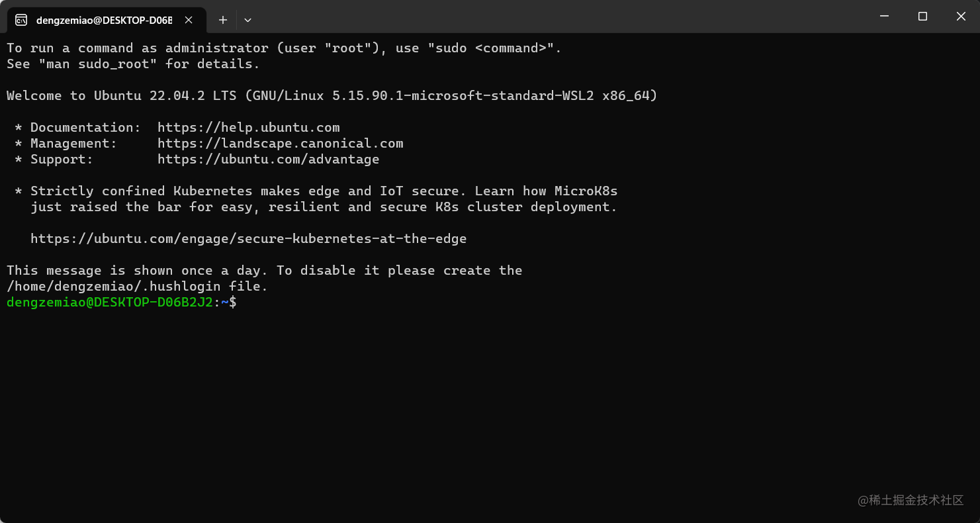Open the landscape.canonical.com management link
This screenshot has height=523, width=980.
click(x=280, y=143)
